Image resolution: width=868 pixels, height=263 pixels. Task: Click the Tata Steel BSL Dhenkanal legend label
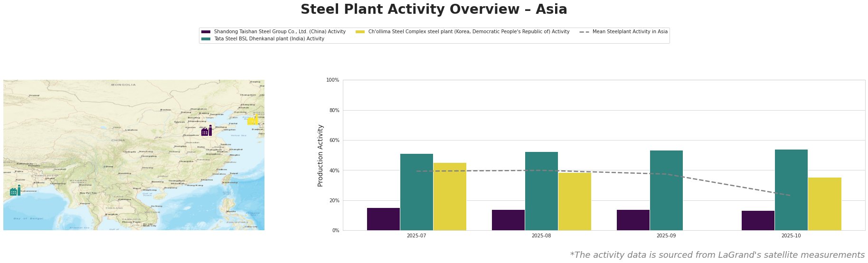[x=269, y=39]
